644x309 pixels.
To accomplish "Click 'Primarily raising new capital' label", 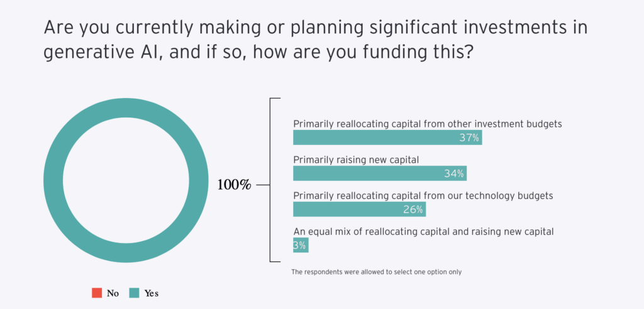I will (x=356, y=160).
